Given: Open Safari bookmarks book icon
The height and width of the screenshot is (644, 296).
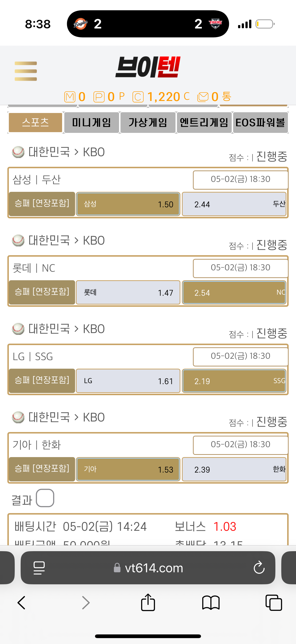Looking at the screenshot, I should (x=211, y=603).
